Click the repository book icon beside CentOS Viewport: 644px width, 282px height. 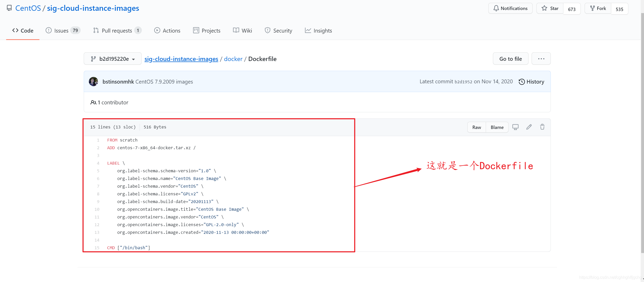tap(9, 8)
